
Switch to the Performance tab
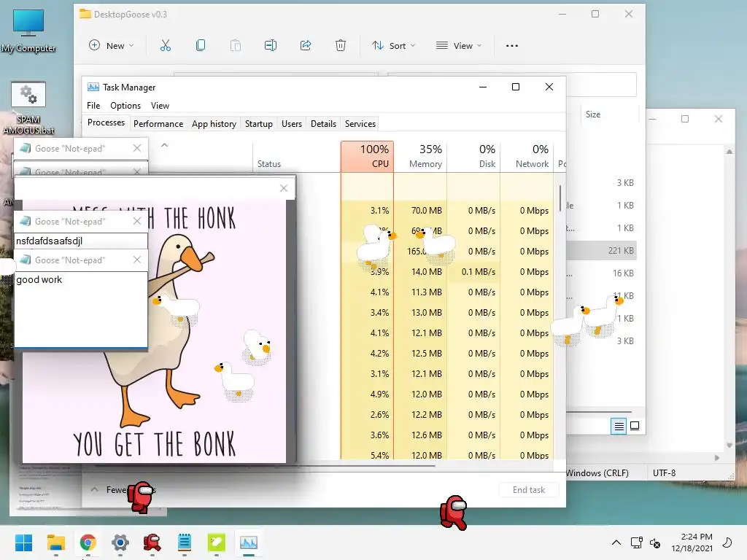pyautogui.click(x=158, y=124)
